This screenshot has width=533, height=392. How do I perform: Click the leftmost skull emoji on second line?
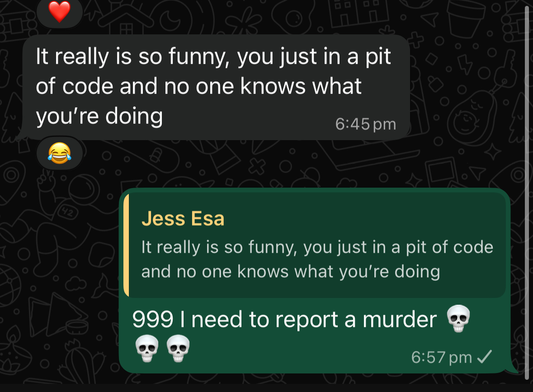(147, 349)
